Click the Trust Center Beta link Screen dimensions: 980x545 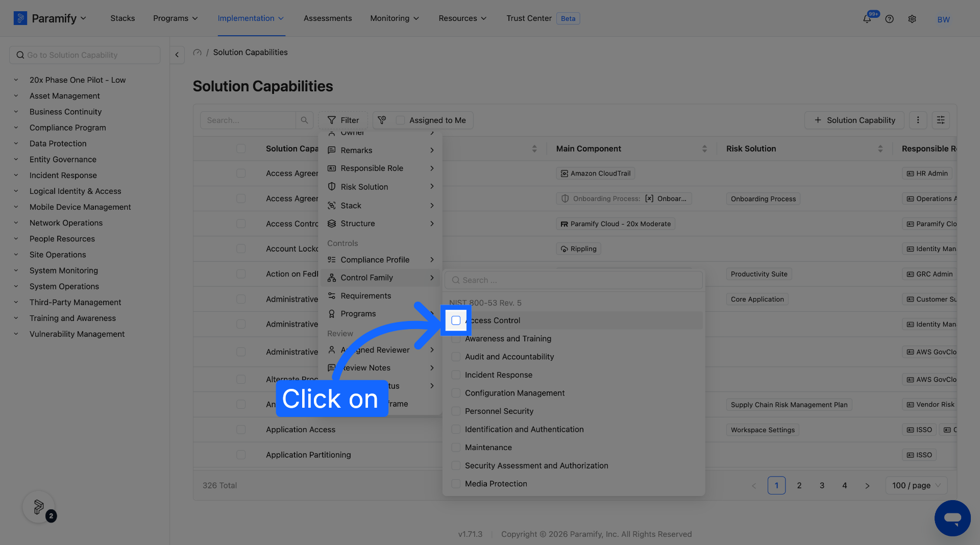543,18
